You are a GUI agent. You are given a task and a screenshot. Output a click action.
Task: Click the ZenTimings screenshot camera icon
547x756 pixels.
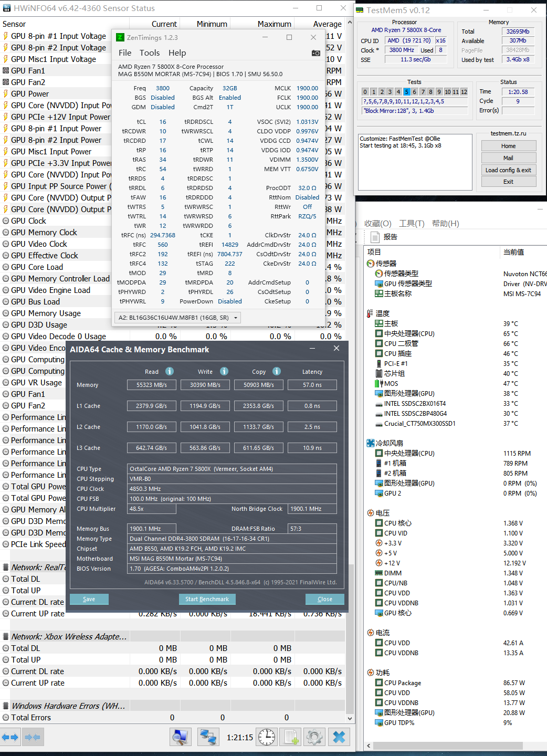coord(315,53)
